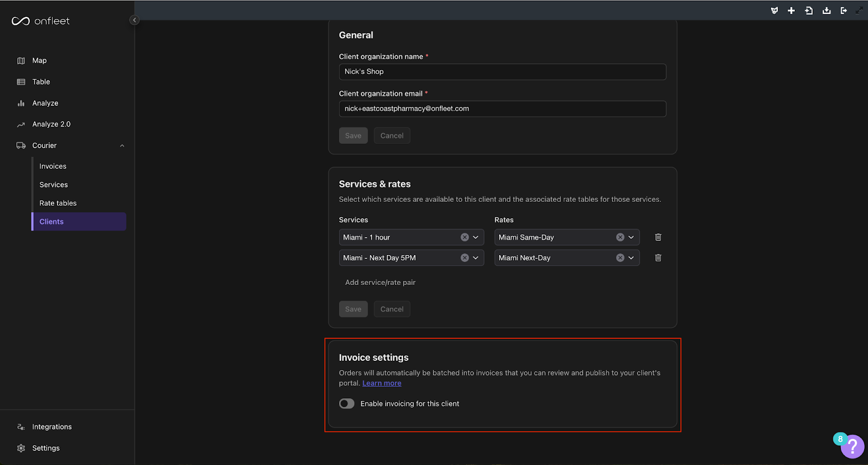Click the logout arrow icon in top bar
Viewport: 868px width, 465px height.
click(844, 10)
